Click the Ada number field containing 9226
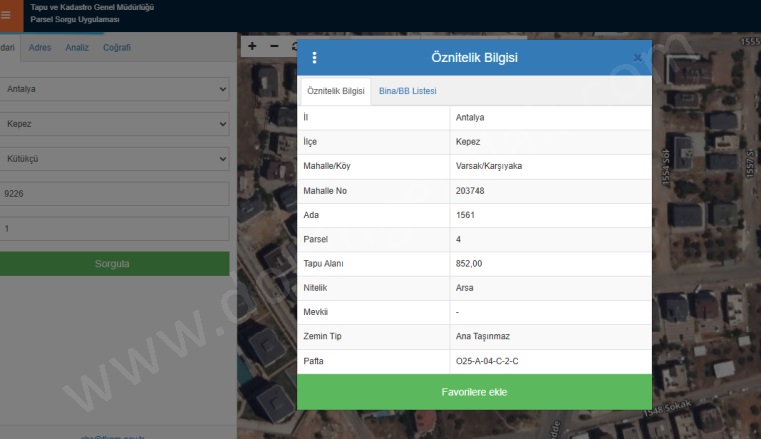This screenshot has width=761, height=439. coord(114,195)
